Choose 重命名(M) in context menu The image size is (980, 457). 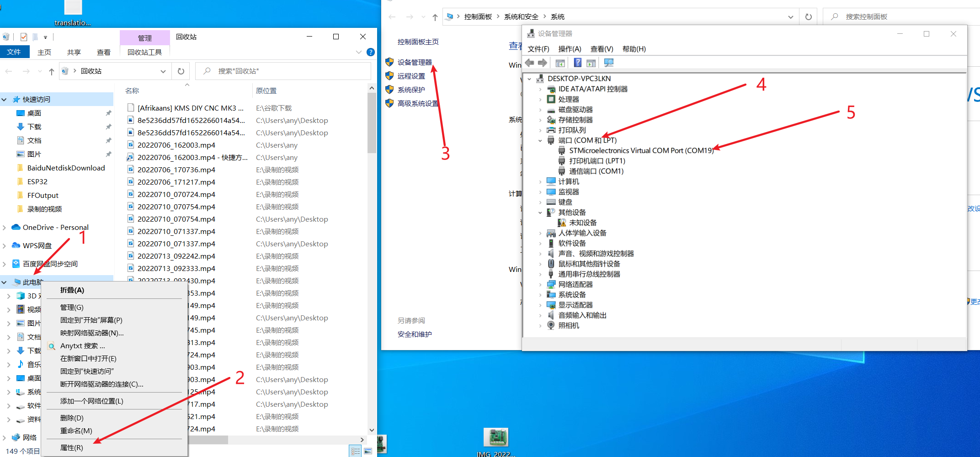click(x=114, y=431)
